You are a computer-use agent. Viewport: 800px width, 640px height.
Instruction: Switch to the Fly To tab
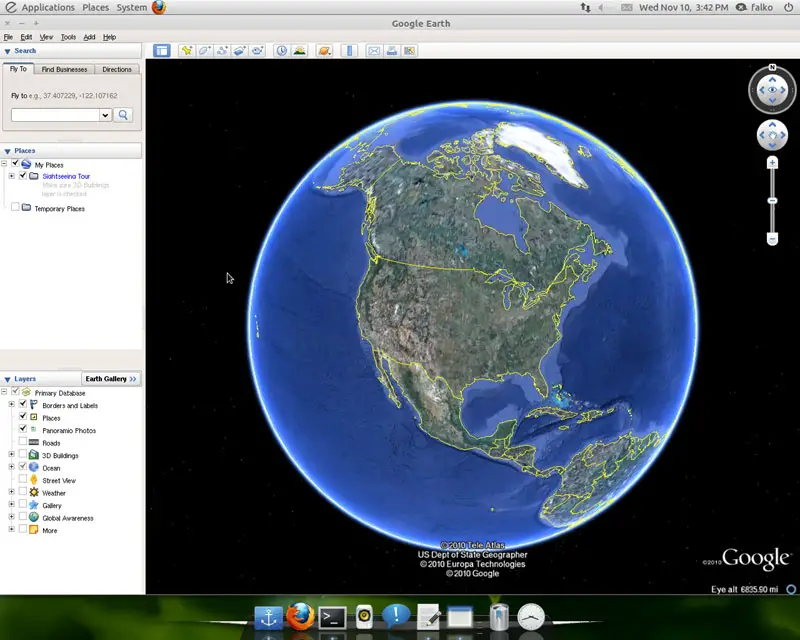[x=18, y=69]
